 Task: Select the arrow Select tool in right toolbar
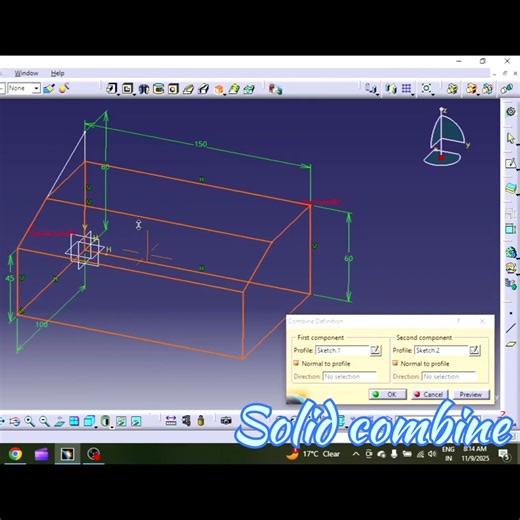click(x=510, y=138)
